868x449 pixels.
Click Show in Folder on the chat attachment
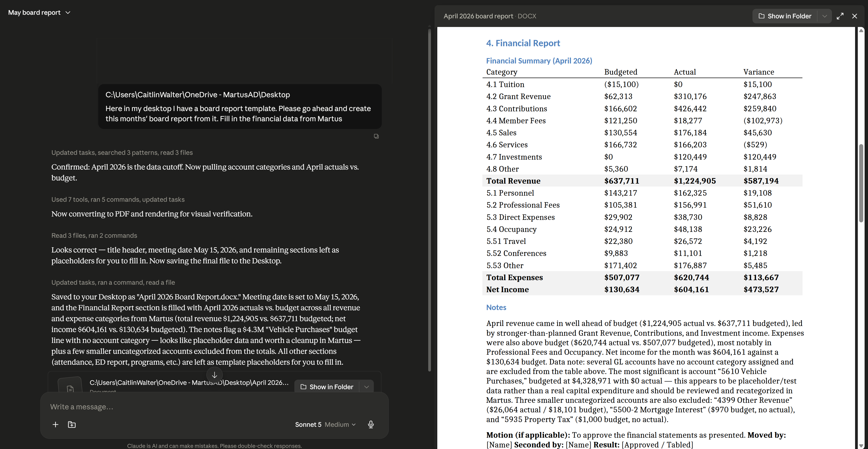(327, 387)
